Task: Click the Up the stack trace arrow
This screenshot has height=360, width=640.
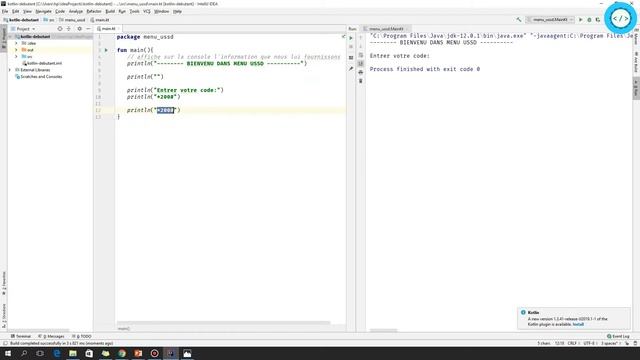Action: click(360, 38)
